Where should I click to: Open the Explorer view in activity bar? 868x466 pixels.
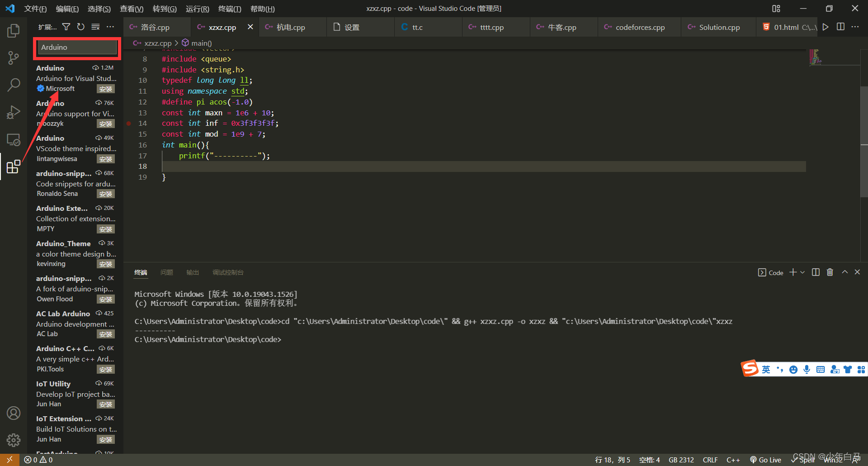pyautogui.click(x=14, y=31)
